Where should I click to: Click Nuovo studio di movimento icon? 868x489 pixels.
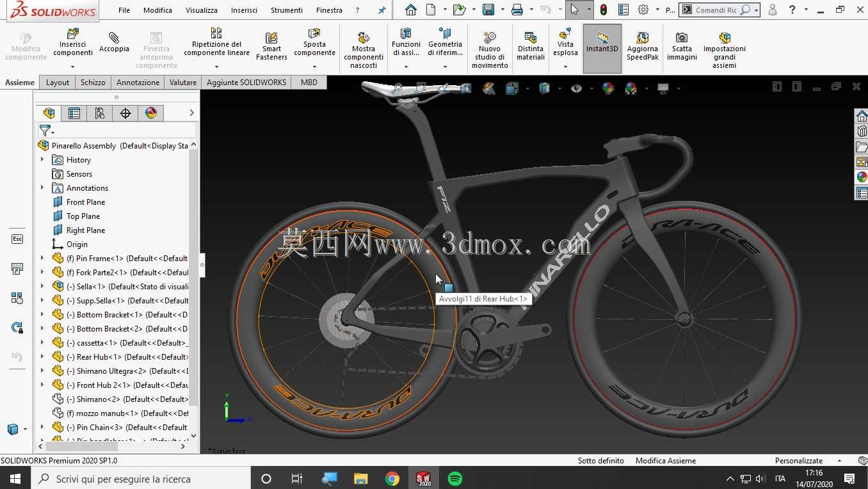click(490, 38)
